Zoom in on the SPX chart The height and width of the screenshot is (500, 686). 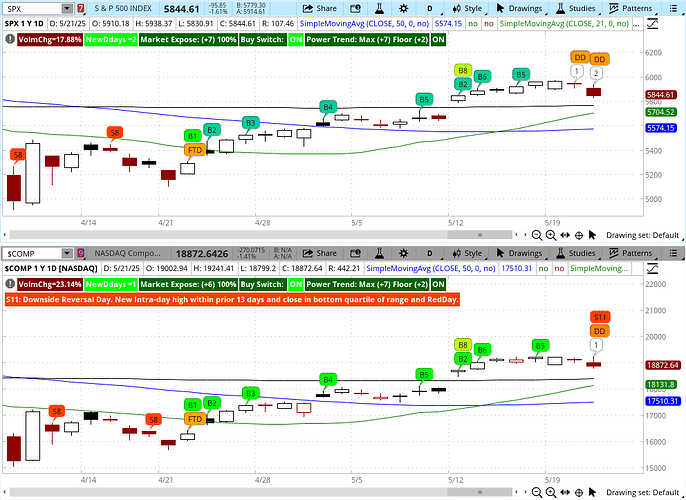pos(551,235)
